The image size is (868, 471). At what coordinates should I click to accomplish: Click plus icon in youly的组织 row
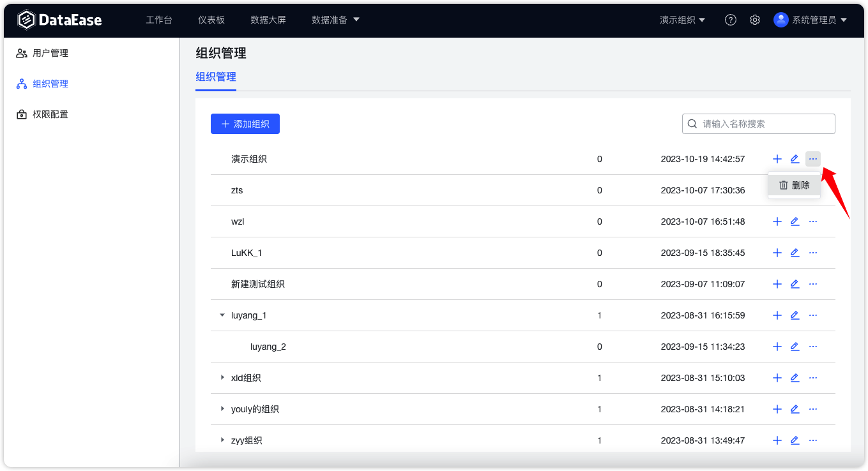coord(777,409)
